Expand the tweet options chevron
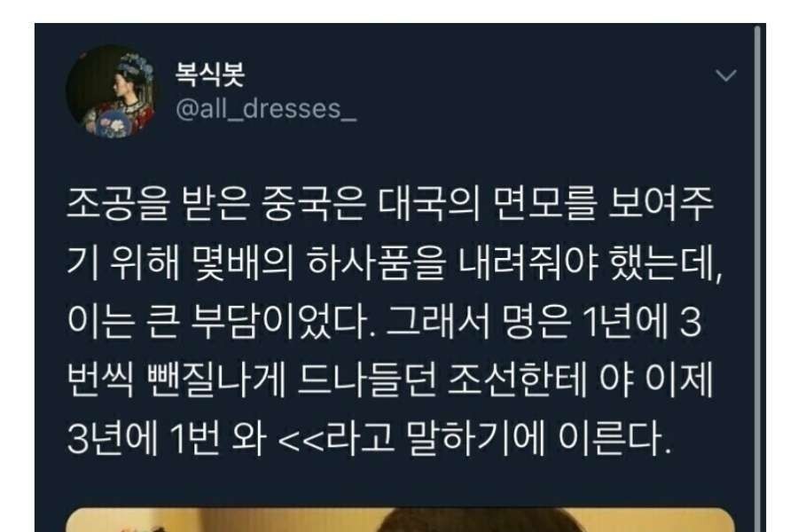The image size is (798, 532). pos(725,75)
